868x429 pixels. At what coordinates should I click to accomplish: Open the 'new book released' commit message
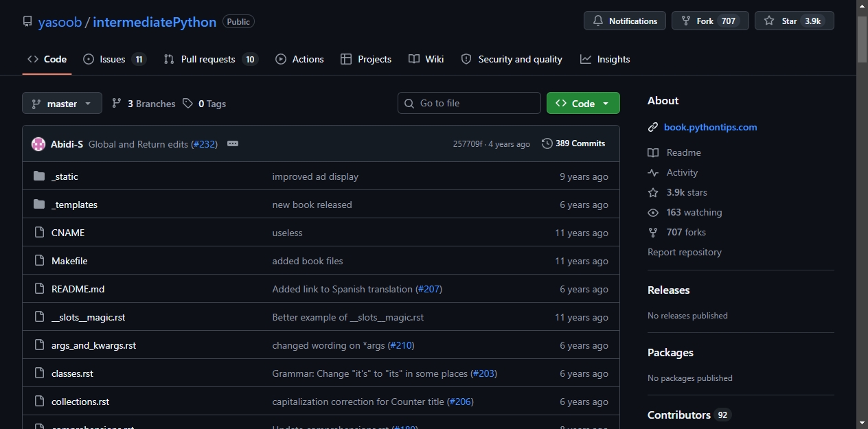(x=312, y=205)
